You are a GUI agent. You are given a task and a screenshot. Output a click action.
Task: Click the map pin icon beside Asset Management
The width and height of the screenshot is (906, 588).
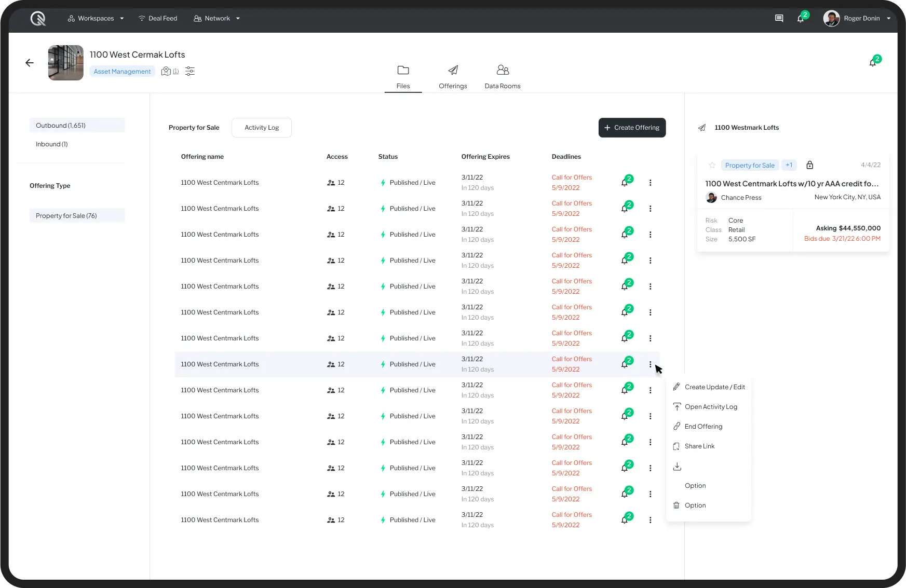click(x=166, y=71)
